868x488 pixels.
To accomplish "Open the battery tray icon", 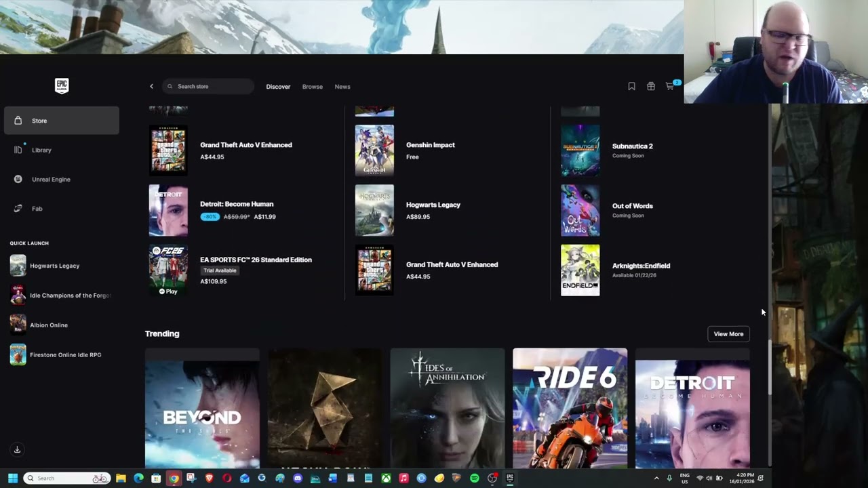I will click(x=719, y=478).
